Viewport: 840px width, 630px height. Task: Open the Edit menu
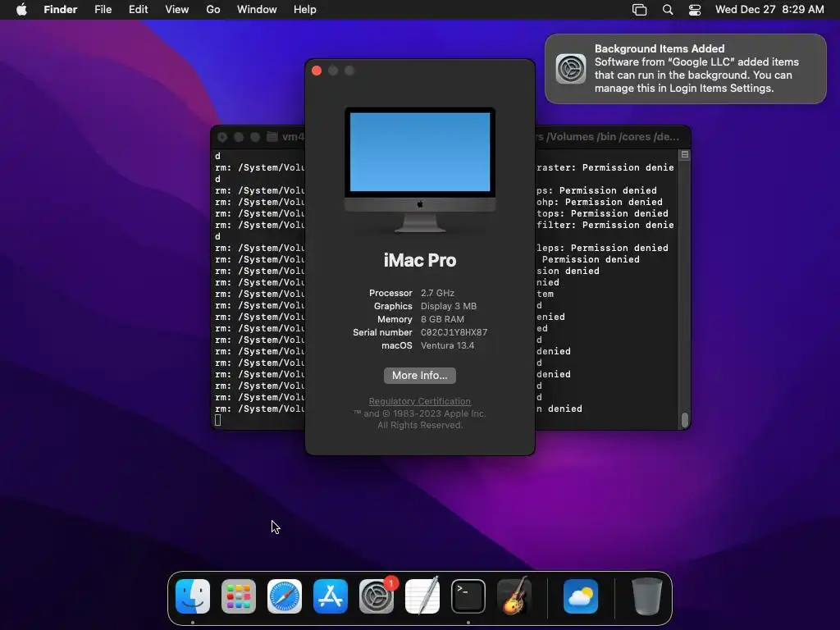[138, 10]
